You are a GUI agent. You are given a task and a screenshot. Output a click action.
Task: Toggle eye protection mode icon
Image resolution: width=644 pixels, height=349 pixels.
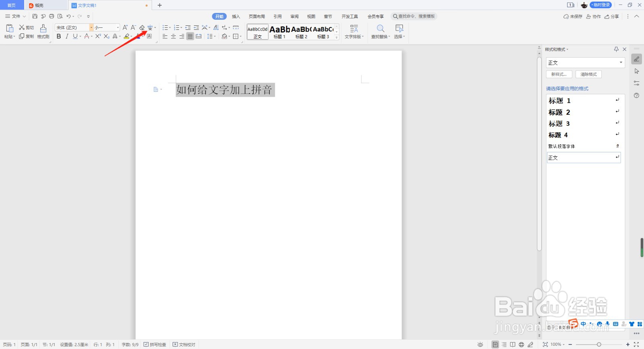[x=480, y=345]
